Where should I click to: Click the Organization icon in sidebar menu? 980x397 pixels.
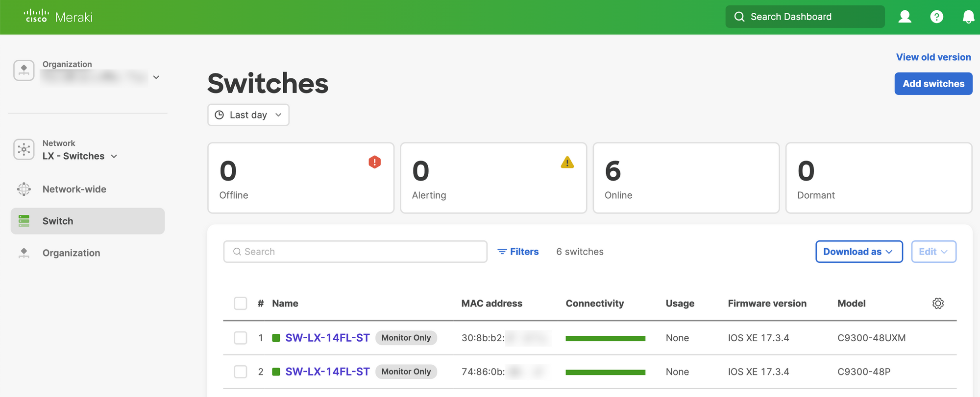click(x=24, y=253)
